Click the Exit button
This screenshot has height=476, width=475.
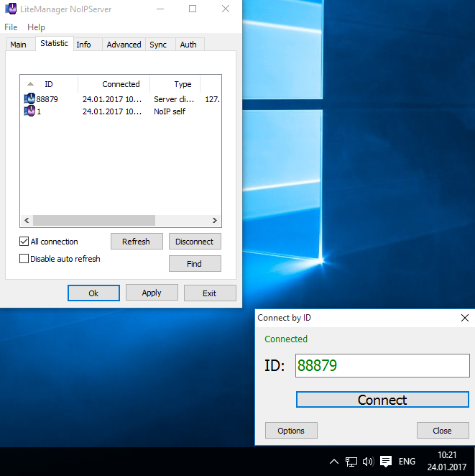point(210,293)
